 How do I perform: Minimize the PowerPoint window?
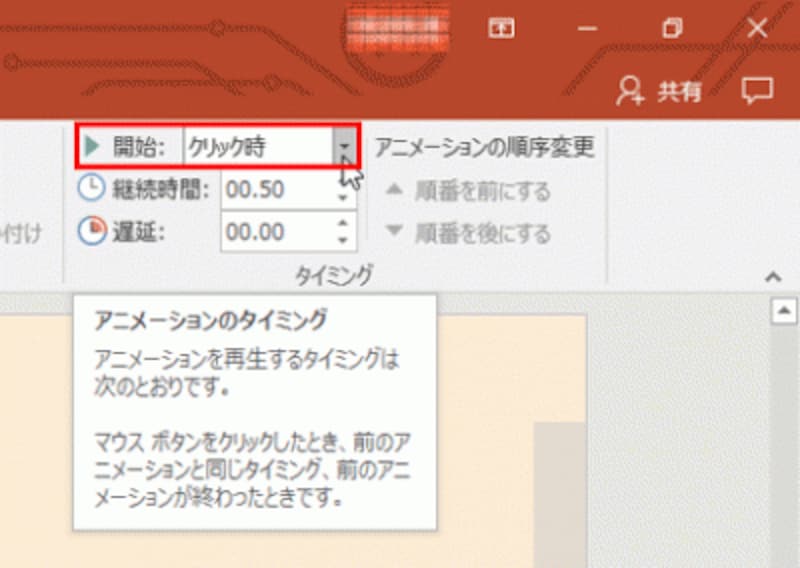(x=587, y=29)
